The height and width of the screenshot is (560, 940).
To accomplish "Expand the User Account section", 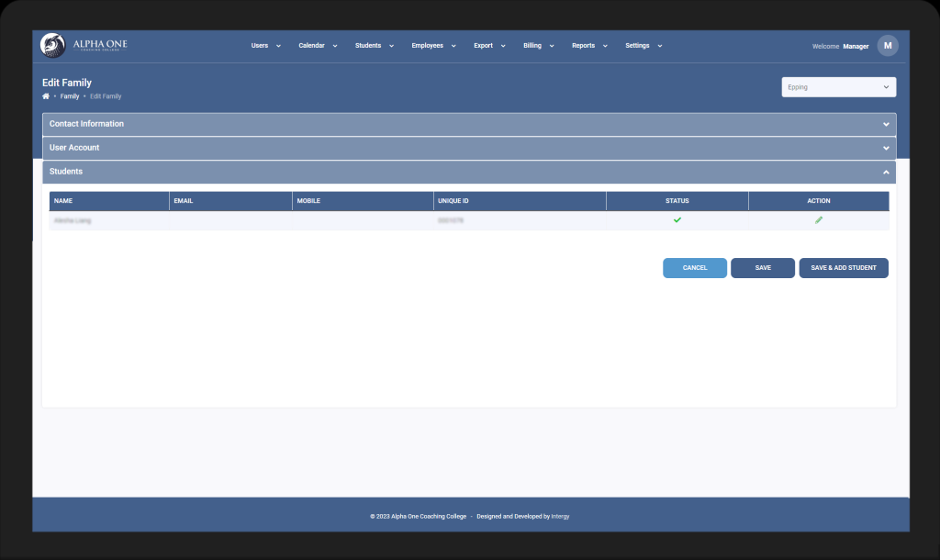I will 469,148.
